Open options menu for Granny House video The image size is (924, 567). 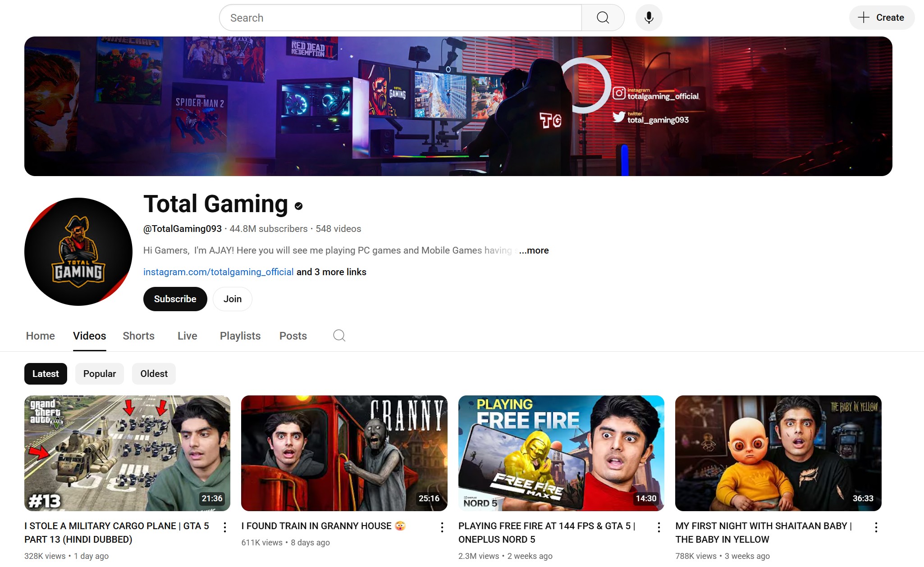tap(442, 527)
